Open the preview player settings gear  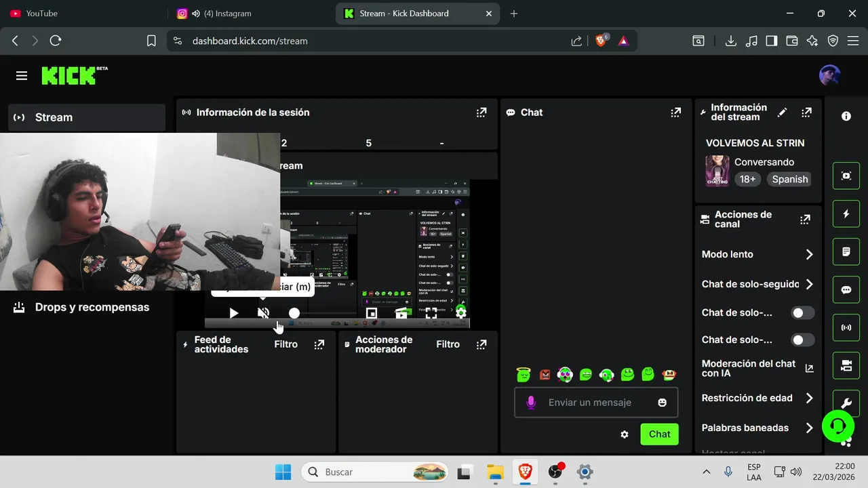461,312
